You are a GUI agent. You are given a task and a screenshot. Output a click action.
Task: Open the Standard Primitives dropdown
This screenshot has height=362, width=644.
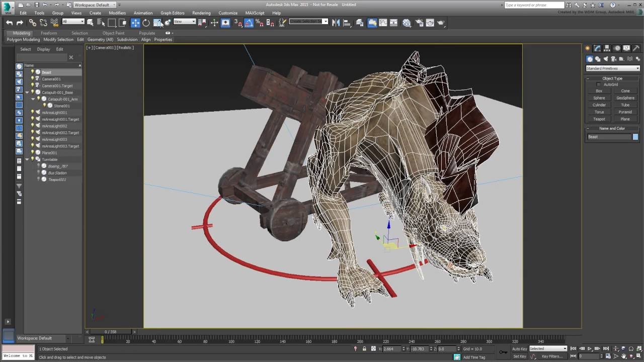[x=612, y=68]
